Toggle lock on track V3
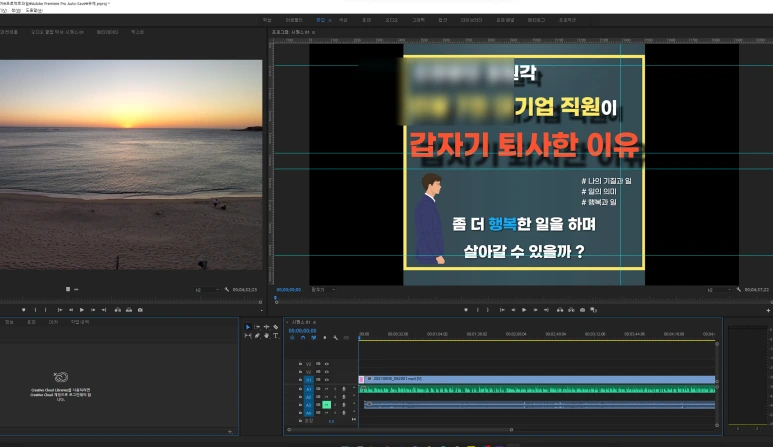Viewport: 773px width, 447px height. [300, 364]
